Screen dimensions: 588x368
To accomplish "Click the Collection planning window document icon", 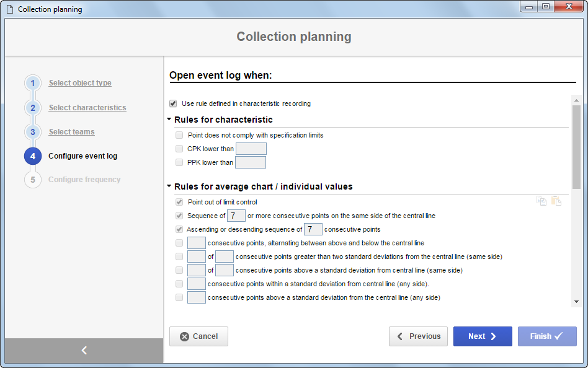I will pos(10,9).
